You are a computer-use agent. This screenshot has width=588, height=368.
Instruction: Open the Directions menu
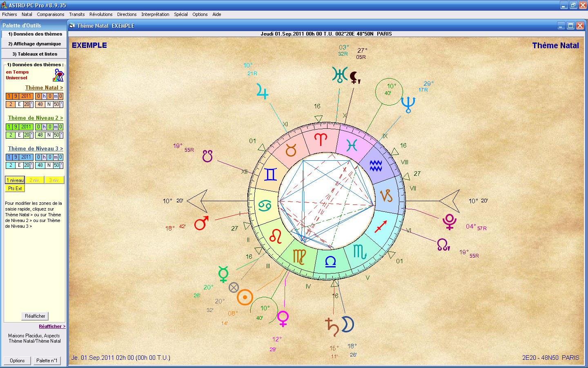click(x=127, y=14)
